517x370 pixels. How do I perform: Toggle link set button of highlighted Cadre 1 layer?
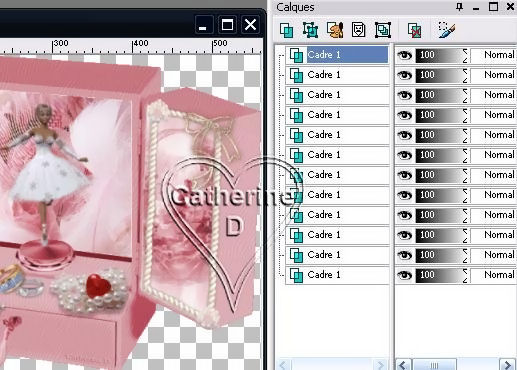(x=465, y=55)
